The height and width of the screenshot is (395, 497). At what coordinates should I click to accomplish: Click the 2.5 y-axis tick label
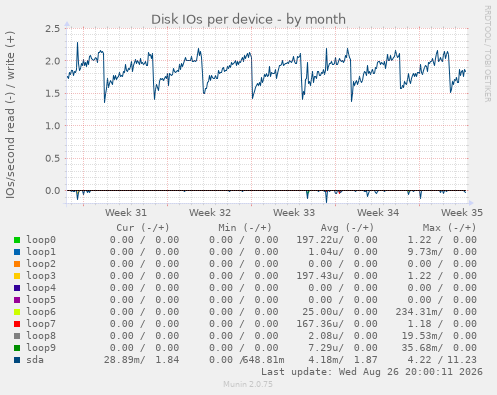[53, 28]
